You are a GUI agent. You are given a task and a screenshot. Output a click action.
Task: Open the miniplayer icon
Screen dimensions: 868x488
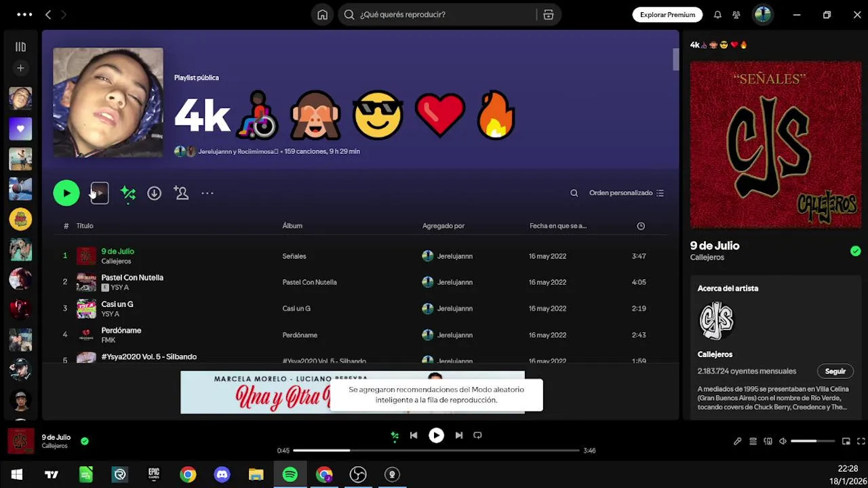(x=846, y=441)
